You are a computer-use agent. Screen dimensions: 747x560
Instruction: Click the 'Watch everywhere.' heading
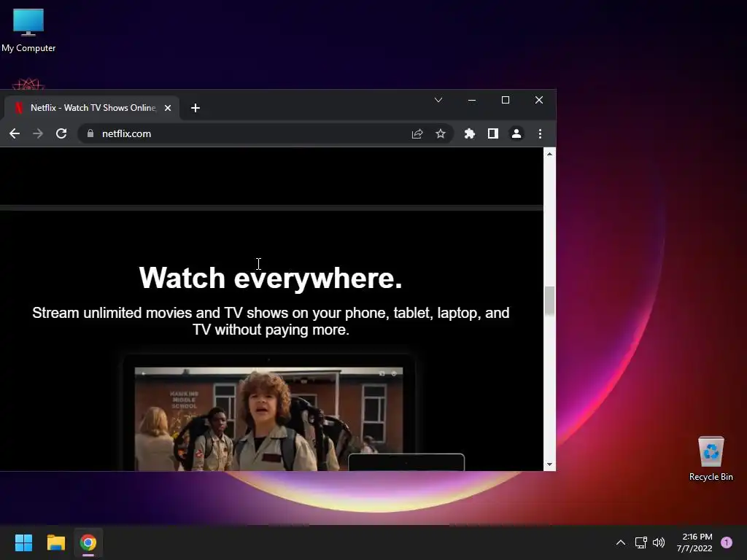pyautogui.click(x=271, y=278)
